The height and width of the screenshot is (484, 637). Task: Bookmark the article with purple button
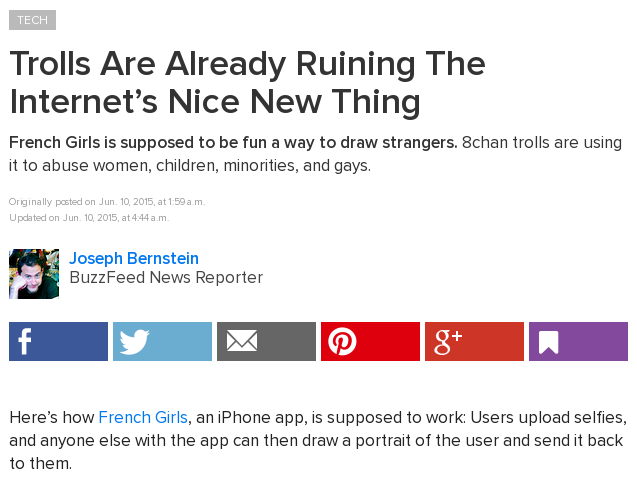pos(578,341)
